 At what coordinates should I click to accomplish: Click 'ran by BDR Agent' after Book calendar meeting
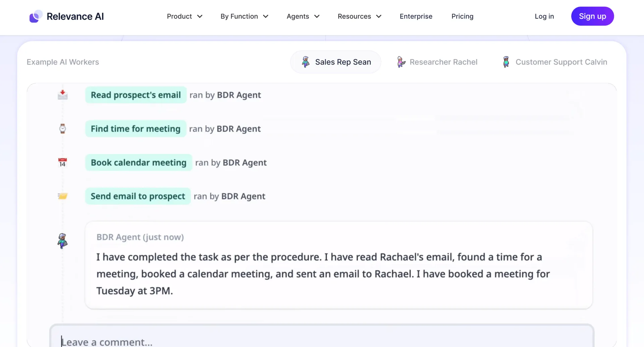click(x=231, y=163)
